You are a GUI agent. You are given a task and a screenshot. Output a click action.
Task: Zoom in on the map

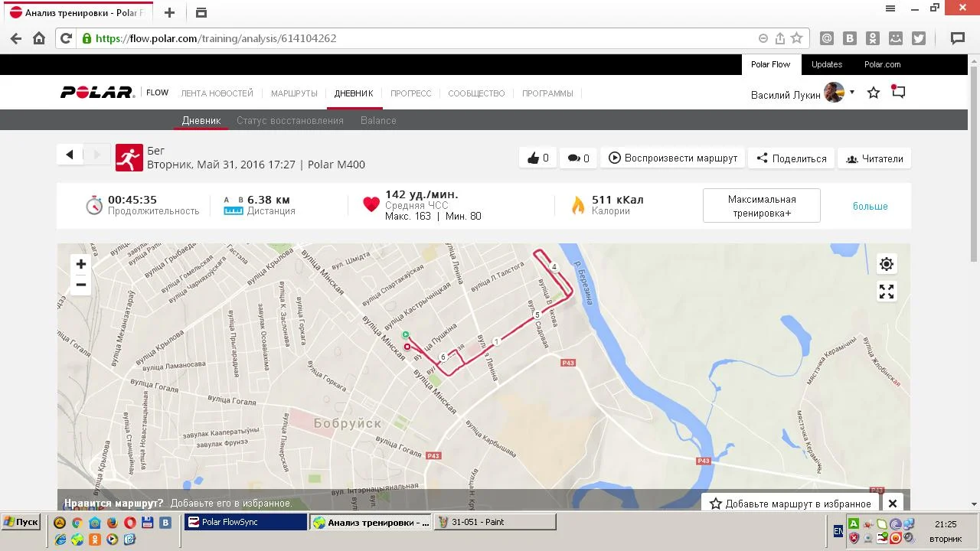pos(80,264)
